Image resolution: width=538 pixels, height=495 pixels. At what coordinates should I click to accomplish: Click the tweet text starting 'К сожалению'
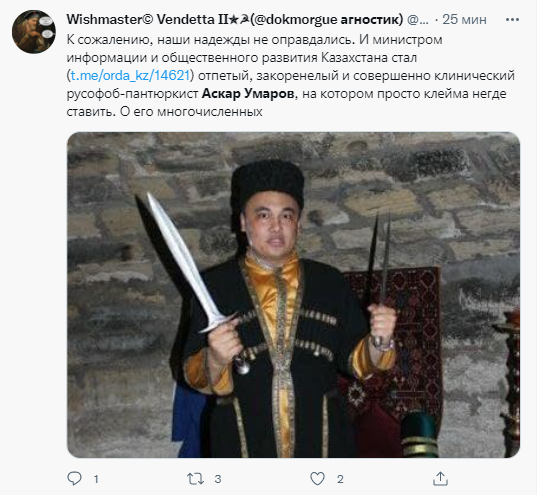tap(291, 75)
